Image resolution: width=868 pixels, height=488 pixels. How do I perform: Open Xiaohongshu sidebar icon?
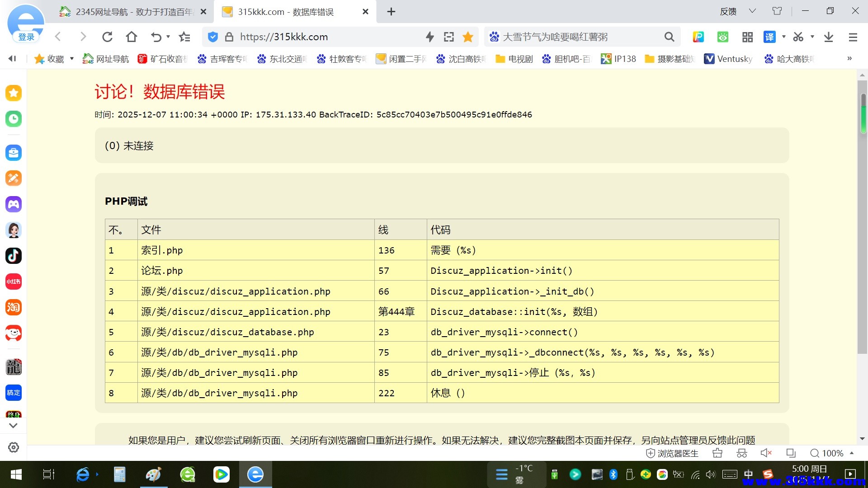[x=14, y=282]
